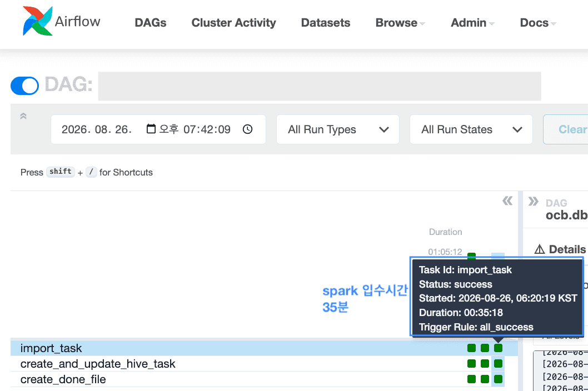This screenshot has width=588, height=391.
Task: Click the clock icon in the time field
Action: 247,129
